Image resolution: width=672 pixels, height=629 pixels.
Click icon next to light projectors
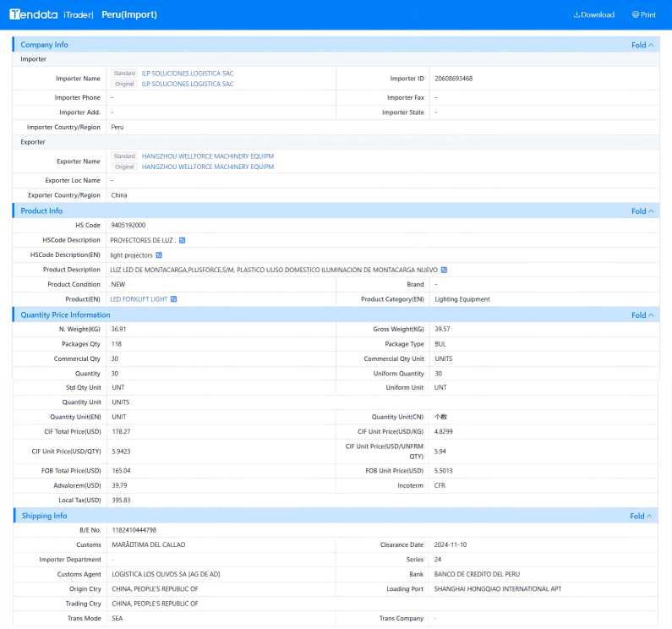pos(159,255)
